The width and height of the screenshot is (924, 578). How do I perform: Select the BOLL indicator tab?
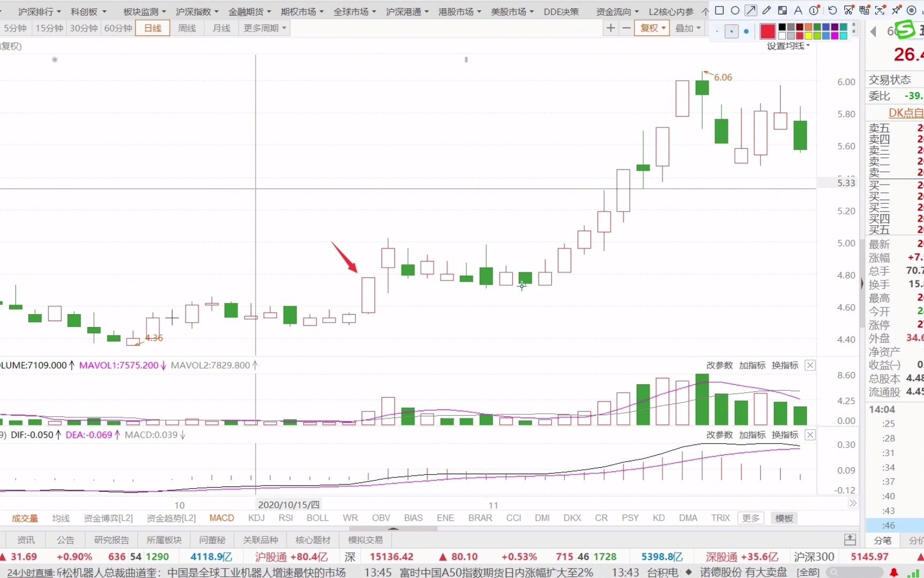tap(318, 518)
